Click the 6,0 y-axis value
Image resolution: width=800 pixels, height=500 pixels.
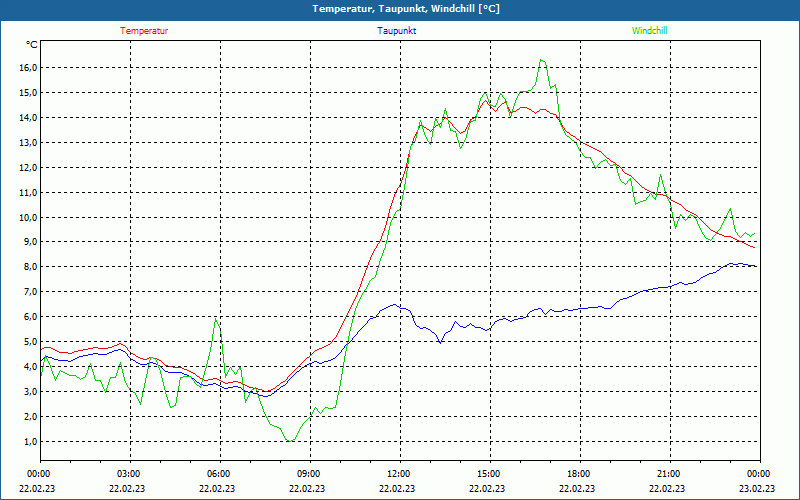click(x=31, y=316)
